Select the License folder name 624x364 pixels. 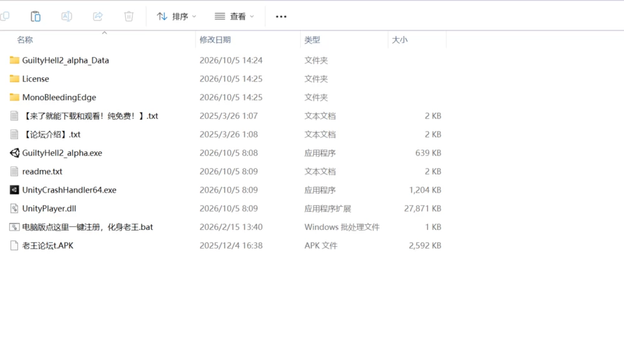tap(36, 79)
